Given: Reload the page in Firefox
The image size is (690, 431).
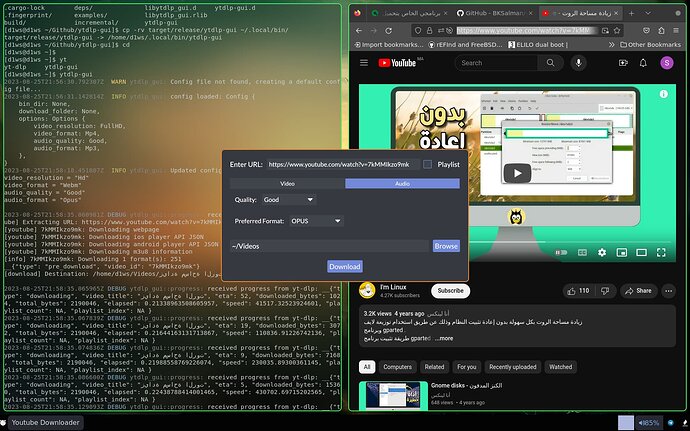Looking at the screenshot, I should point(389,30).
